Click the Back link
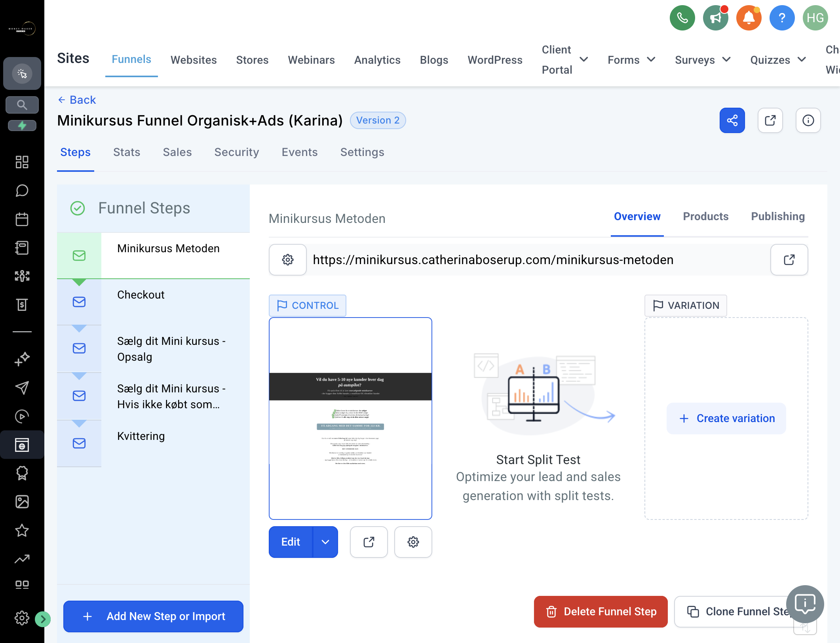The width and height of the screenshot is (840, 643). click(x=77, y=100)
